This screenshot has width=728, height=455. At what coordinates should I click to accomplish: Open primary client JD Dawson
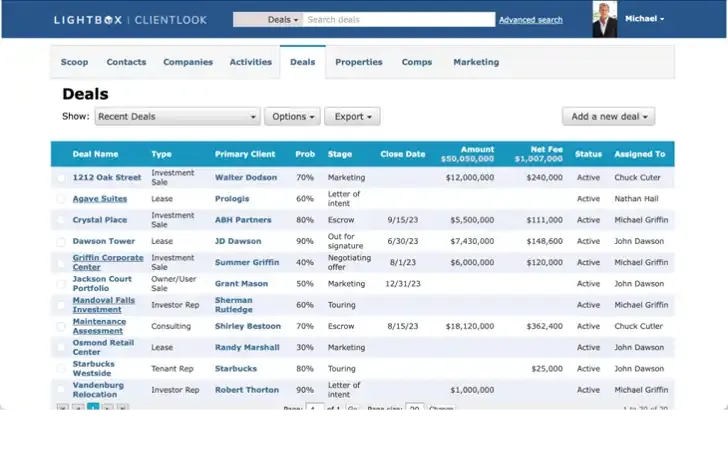tap(238, 241)
